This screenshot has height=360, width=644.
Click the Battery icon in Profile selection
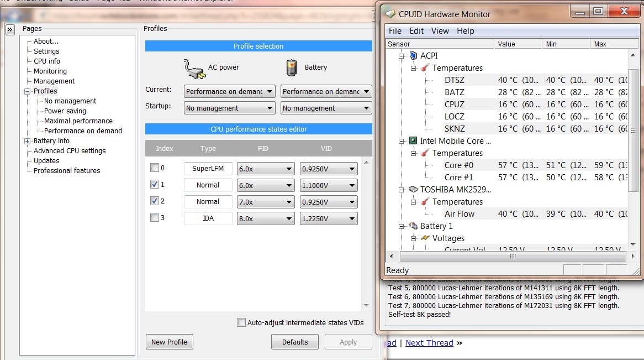291,68
